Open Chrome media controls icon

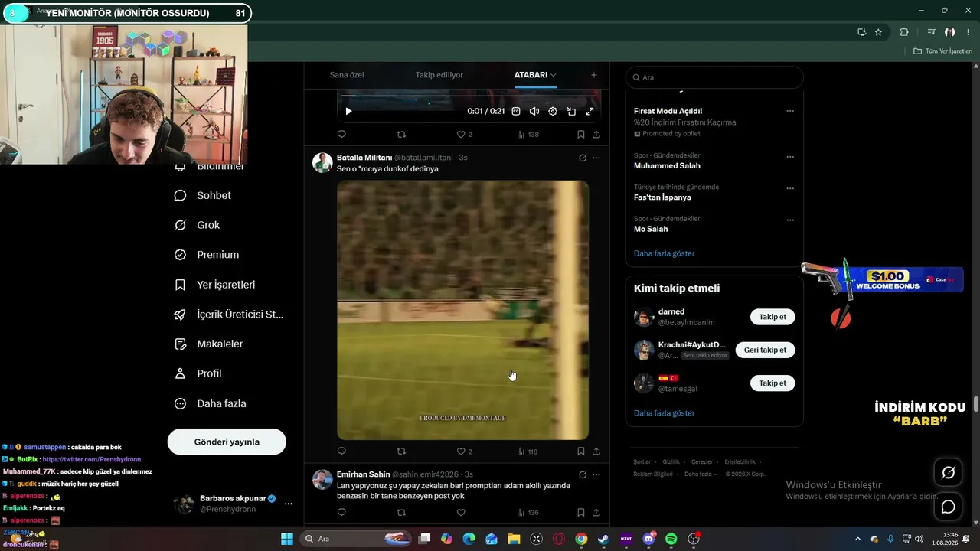(931, 32)
